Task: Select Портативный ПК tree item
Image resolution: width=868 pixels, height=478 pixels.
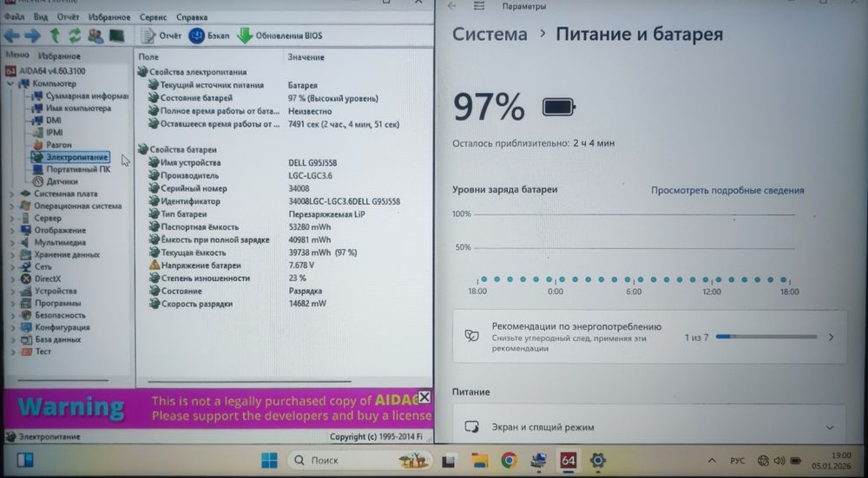Action: pyautogui.click(x=72, y=169)
